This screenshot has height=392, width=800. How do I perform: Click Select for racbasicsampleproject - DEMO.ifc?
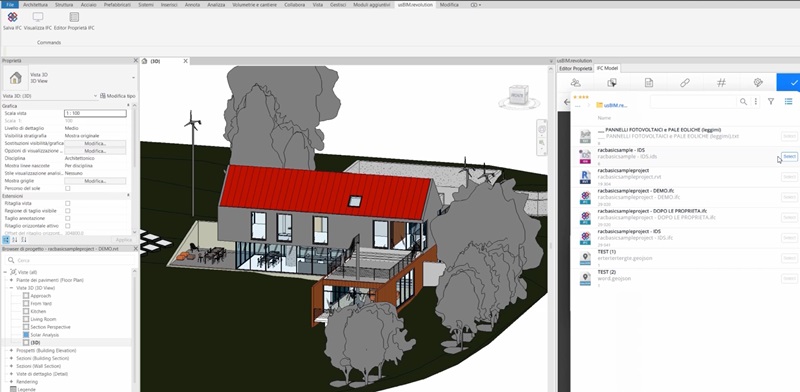pos(789,197)
